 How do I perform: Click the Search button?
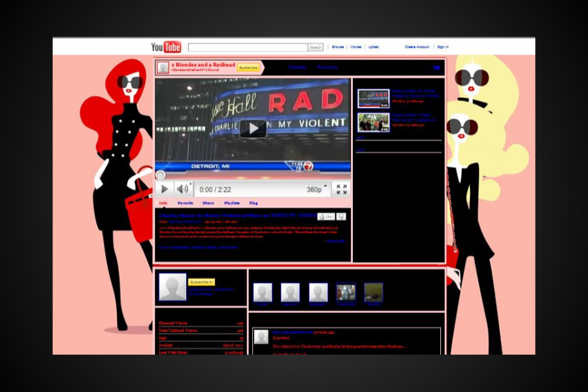pos(316,47)
